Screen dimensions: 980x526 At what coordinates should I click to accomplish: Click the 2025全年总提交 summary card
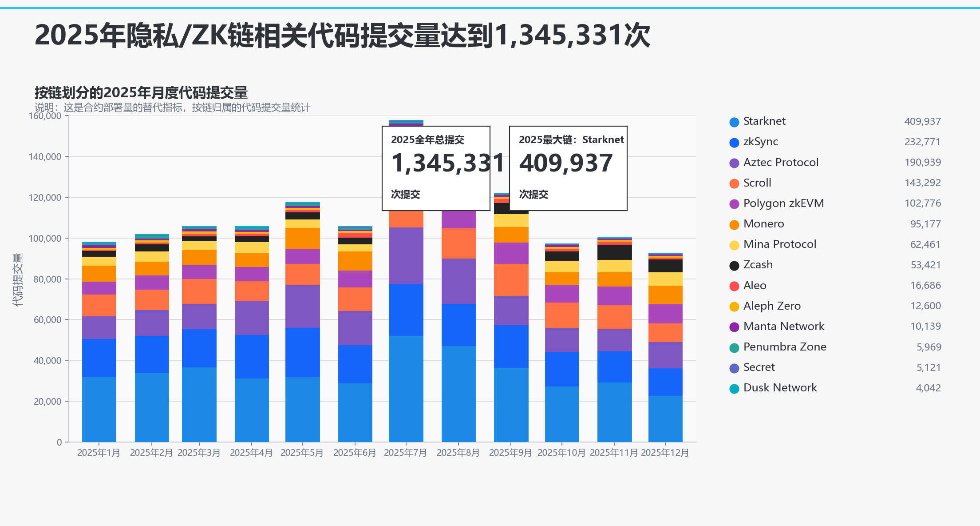436,168
